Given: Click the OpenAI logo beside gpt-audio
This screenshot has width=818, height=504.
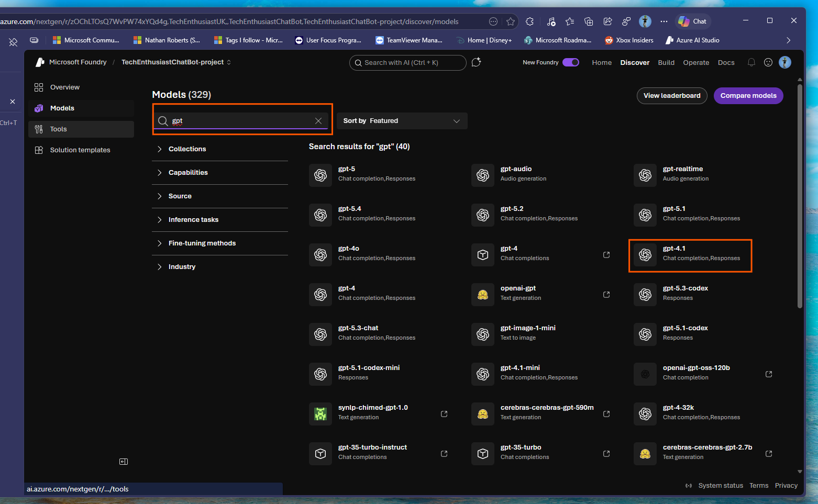Looking at the screenshot, I should pyautogui.click(x=483, y=175).
